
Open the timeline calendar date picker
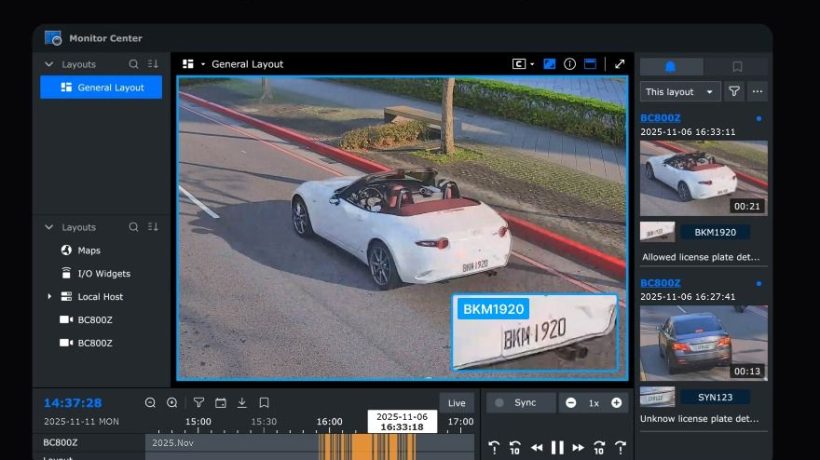(x=220, y=403)
